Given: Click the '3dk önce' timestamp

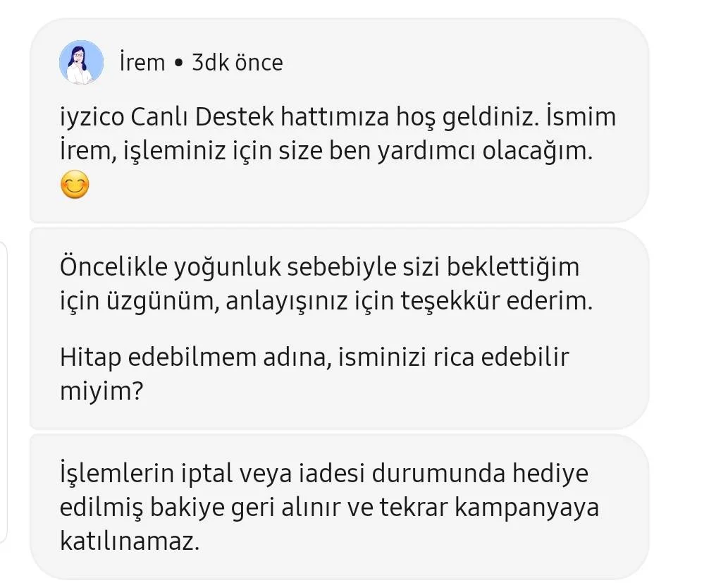Looking at the screenshot, I should [x=237, y=63].
